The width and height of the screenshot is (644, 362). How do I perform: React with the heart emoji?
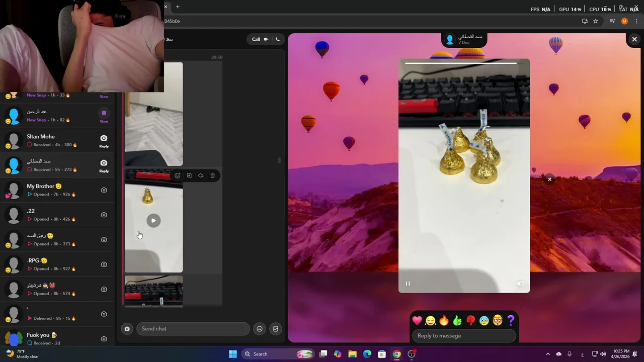coord(417,320)
